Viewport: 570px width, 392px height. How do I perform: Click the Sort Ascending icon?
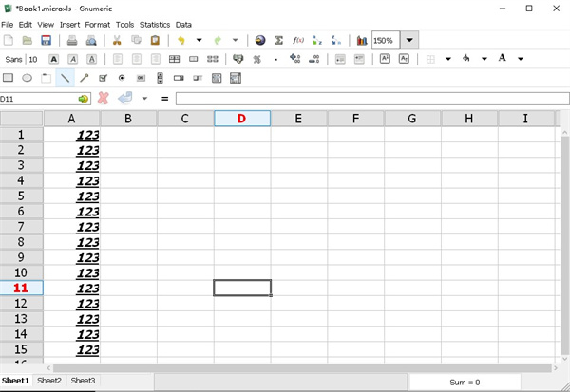tap(316, 41)
